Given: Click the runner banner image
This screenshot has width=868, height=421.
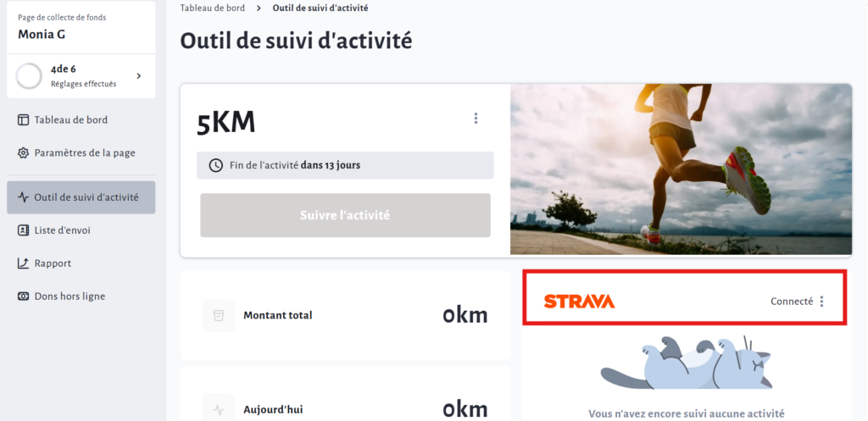Looking at the screenshot, I should click(681, 169).
